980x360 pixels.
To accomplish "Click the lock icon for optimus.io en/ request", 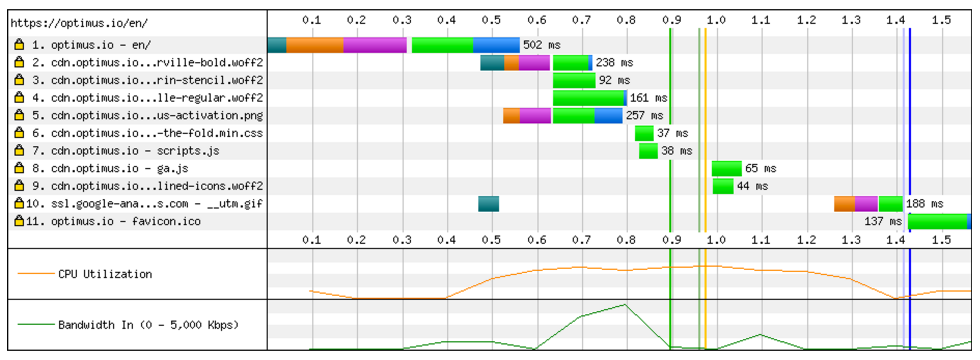I will coord(19,45).
